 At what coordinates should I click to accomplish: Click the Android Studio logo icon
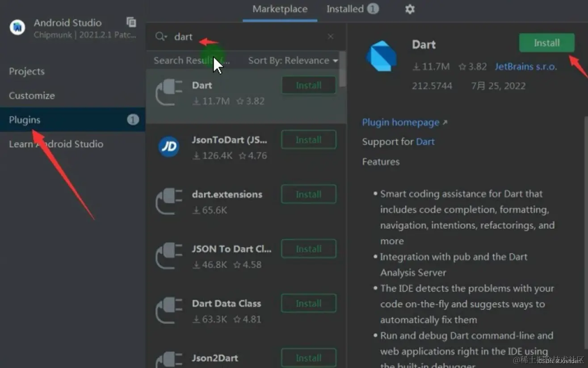point(17,28)
